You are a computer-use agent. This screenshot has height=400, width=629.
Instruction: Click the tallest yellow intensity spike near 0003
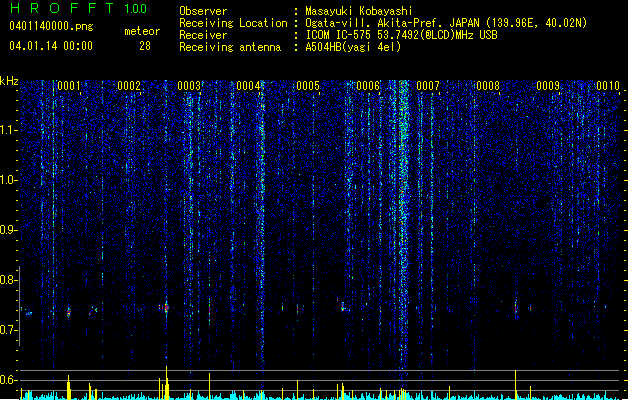tap(166, 383)
